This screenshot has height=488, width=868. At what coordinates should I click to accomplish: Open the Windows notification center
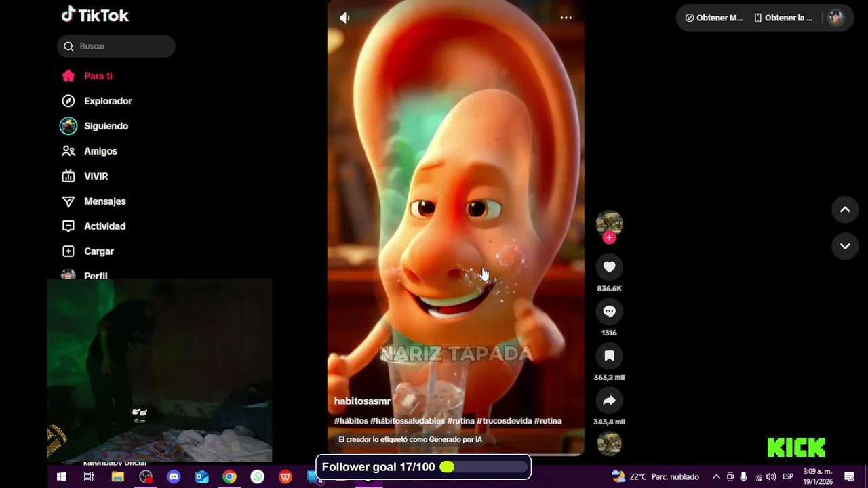850,477
